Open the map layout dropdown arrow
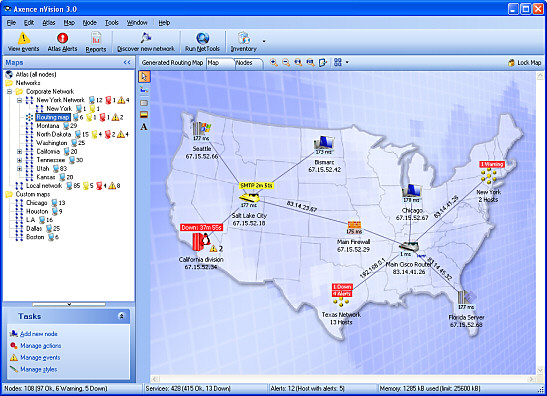This screenshot has width=547, height=396. 347,63
